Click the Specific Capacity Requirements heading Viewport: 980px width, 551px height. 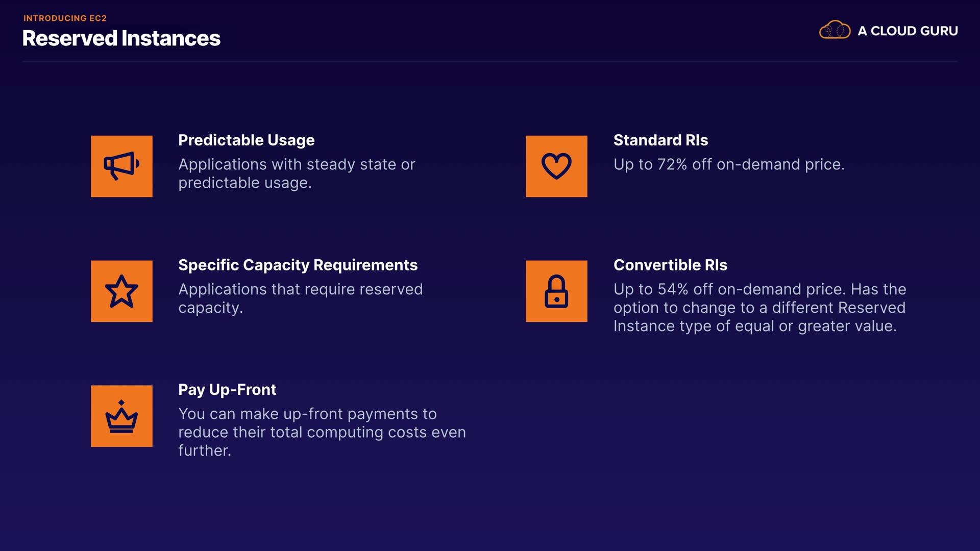(x=298, y=265)
